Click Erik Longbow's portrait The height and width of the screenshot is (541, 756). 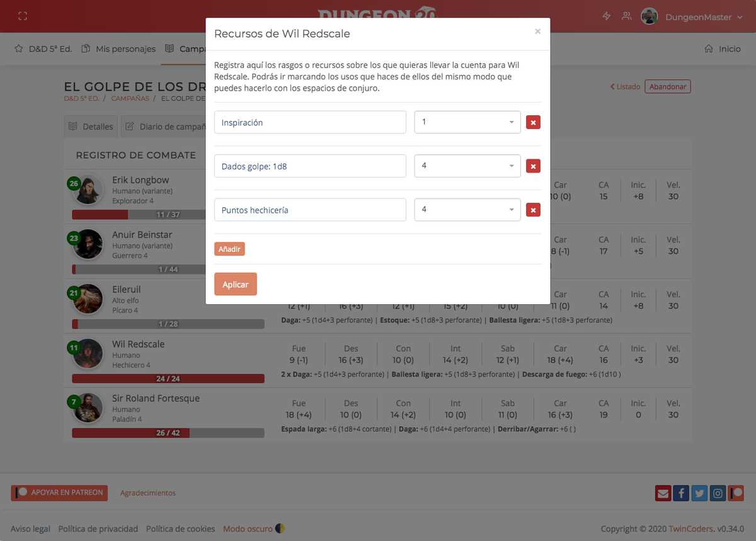[x=88, y=190]
